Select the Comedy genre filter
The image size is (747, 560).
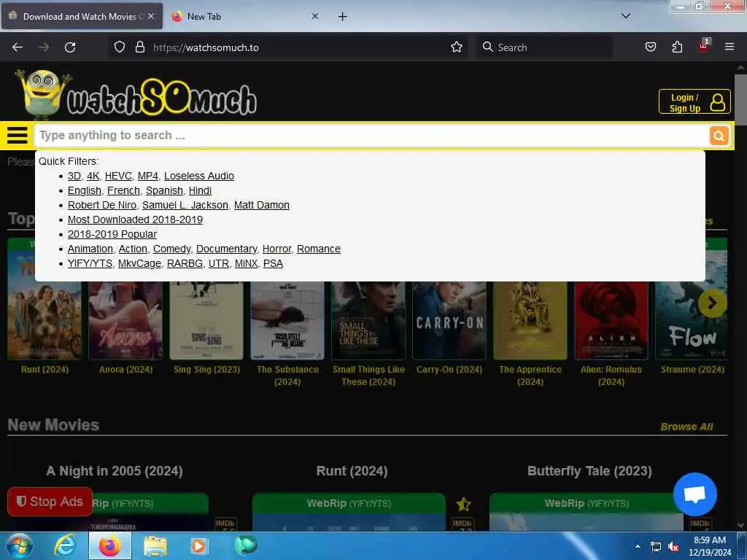click(x=171, y=249)
